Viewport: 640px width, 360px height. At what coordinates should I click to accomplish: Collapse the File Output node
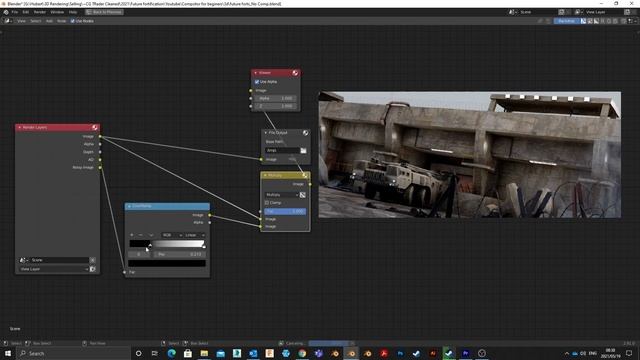(x=265, y=133)
